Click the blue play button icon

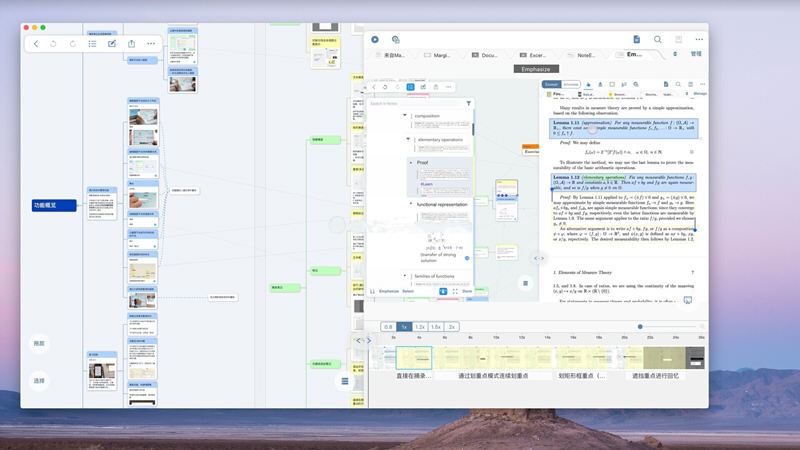point(375,39)
